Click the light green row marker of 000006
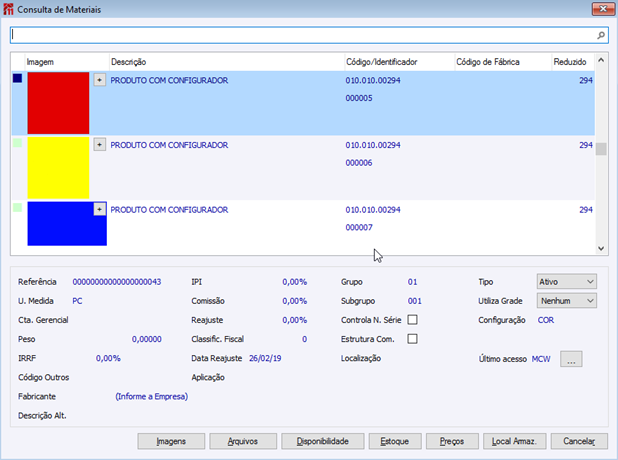 tap(17, 143)
